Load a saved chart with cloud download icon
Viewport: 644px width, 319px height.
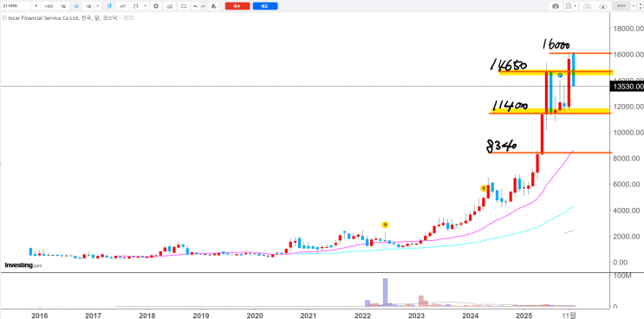tap(588, 6)
